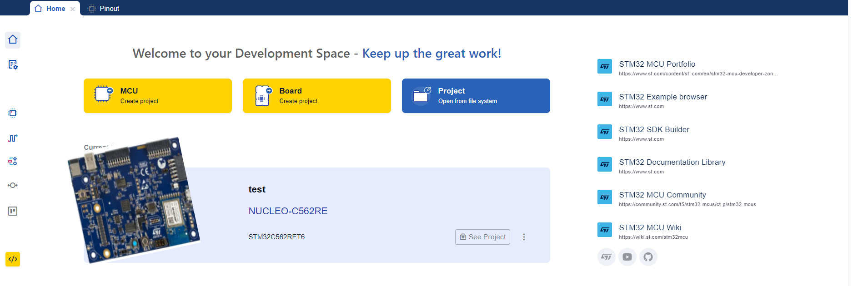Create a new MCU project

coord(157,96)
